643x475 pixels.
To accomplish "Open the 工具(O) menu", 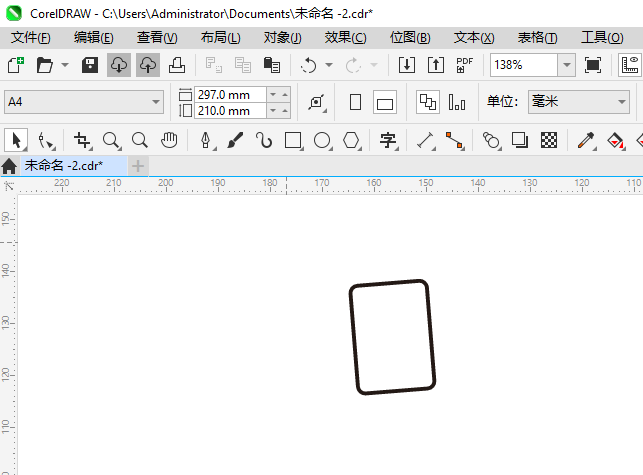I will coord(602,38).
